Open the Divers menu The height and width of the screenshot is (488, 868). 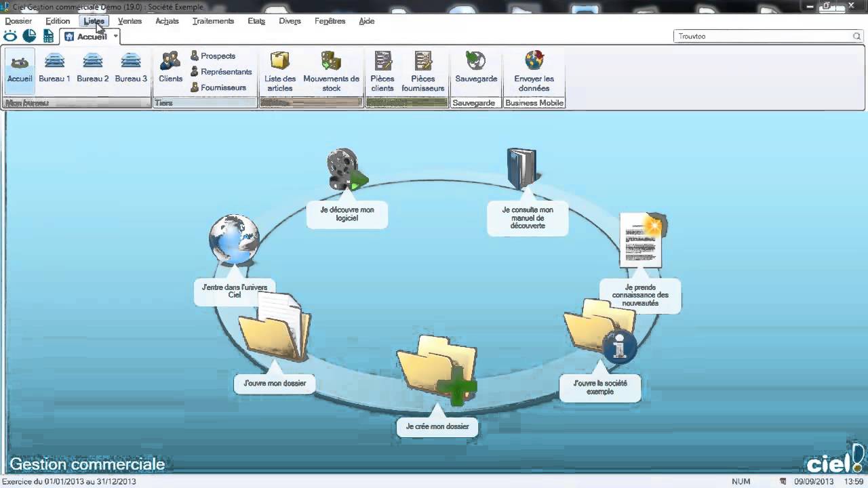(x=290, y=21)
